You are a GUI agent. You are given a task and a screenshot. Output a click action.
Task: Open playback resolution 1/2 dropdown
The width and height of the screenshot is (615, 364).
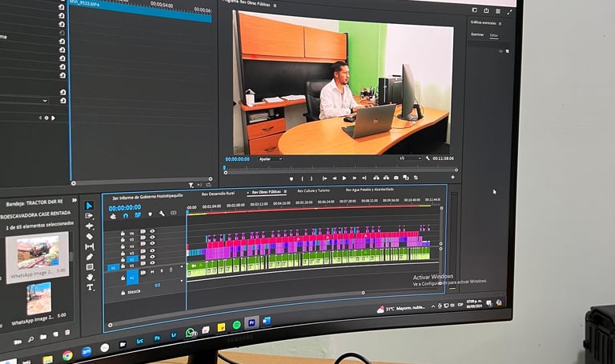tap(410, 158)
